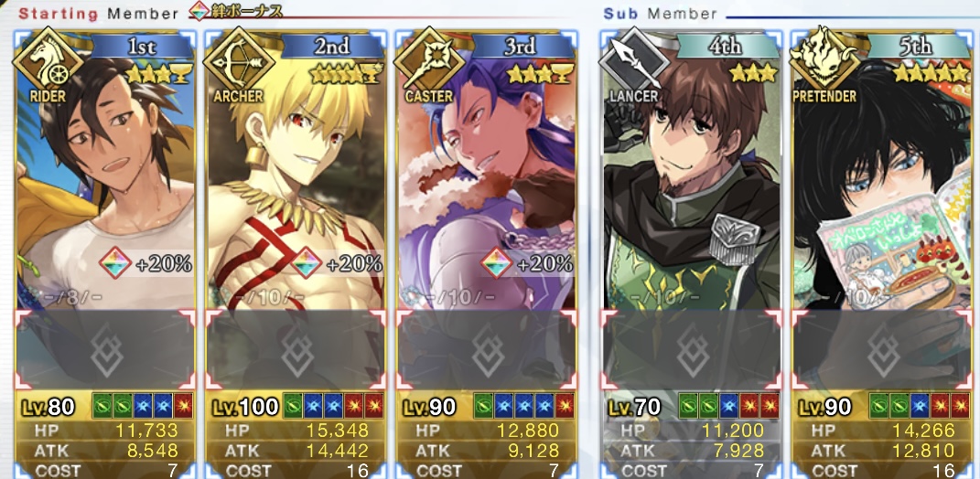This screenshot has height=479, width=980.
Task: Click the Caster's Lv.90 label
Action: 431,407
